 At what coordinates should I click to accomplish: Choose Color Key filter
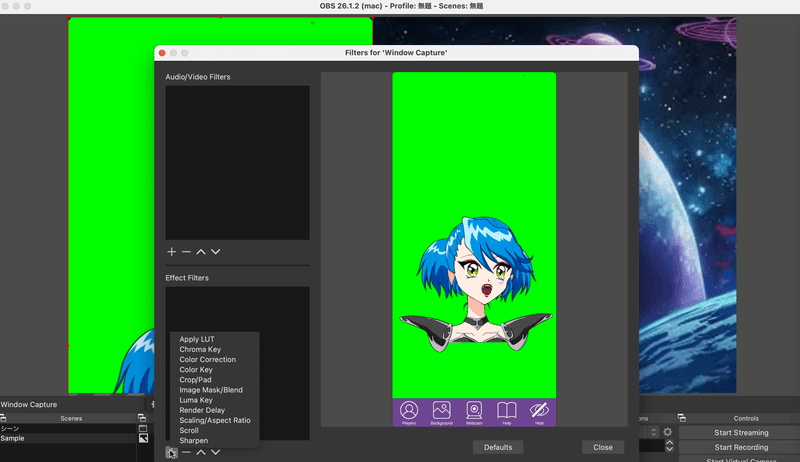click(x=196, y=370)
